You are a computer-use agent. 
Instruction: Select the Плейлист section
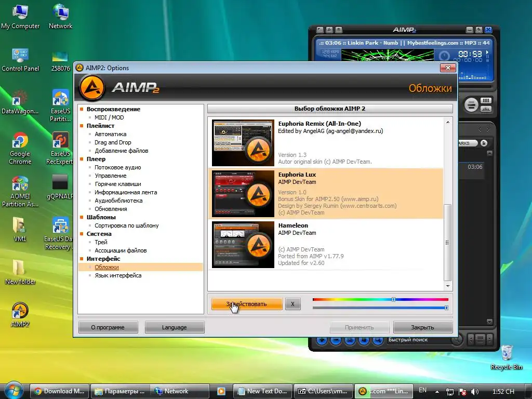(x=100, y=126)
